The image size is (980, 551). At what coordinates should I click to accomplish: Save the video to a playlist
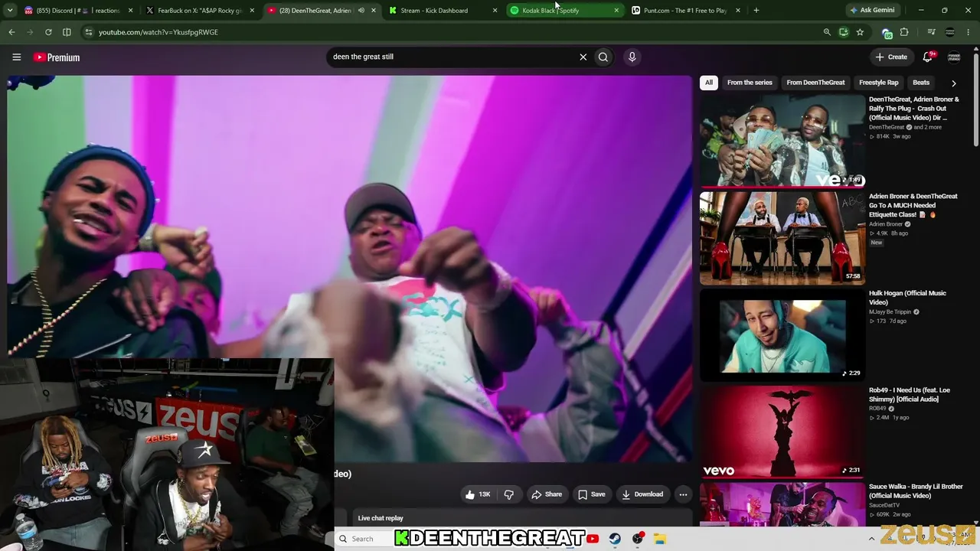tap(591, 494)
